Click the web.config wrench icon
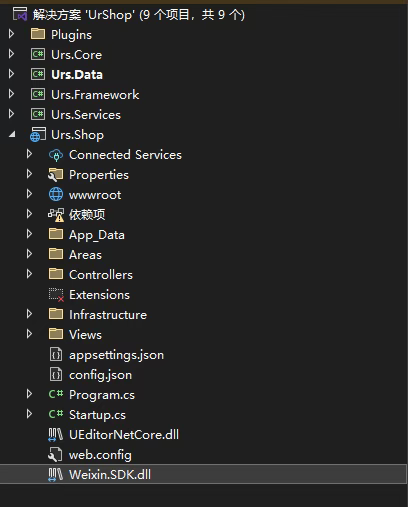408x507 pixels. 55,455
